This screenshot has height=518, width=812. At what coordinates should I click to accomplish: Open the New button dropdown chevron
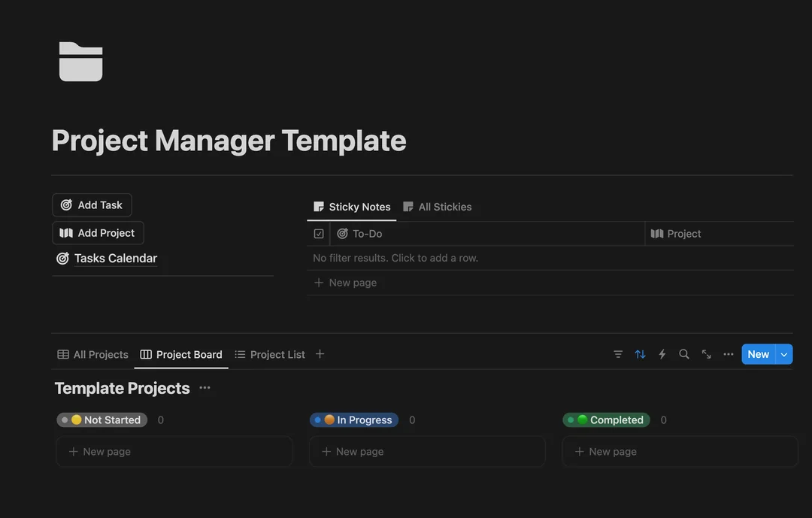[x=783, y=354]
